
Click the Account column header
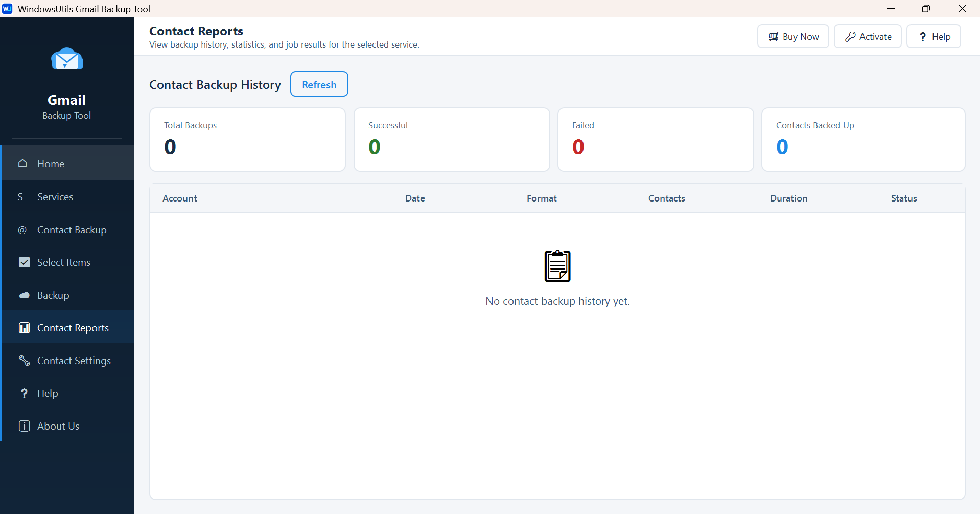(180, 198)
